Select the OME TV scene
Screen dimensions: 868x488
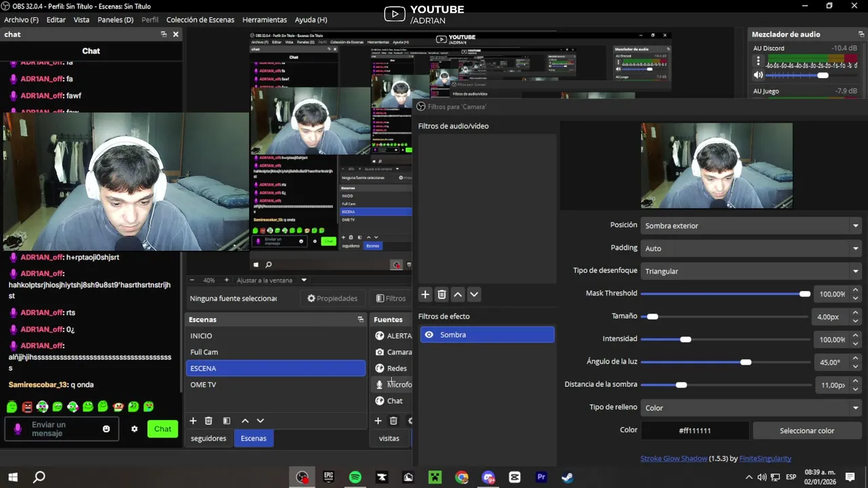275,385
